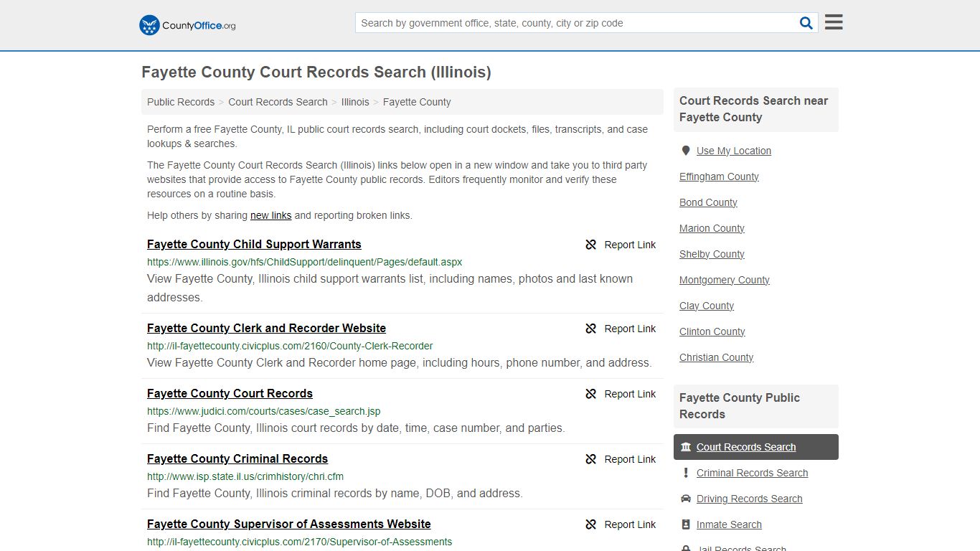Click broken link icon for Clerk and Recorder Website
This screenshot has height=551, width=980.
[591, 329]
